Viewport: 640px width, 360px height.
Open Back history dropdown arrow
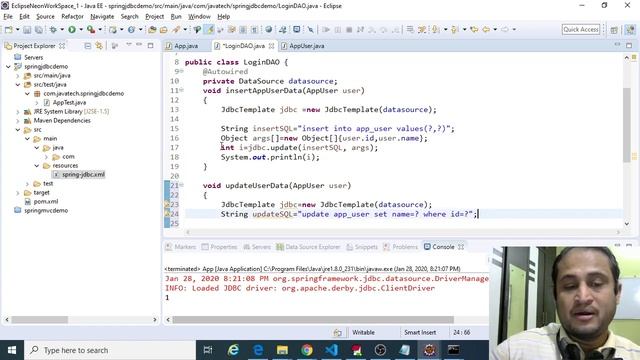point(495,30)
